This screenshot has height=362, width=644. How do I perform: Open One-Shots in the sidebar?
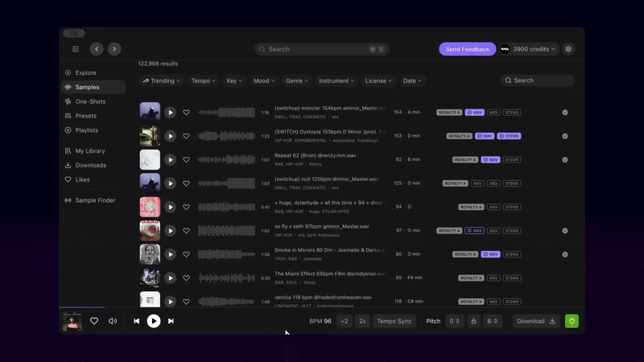click(x=90, y=101)
